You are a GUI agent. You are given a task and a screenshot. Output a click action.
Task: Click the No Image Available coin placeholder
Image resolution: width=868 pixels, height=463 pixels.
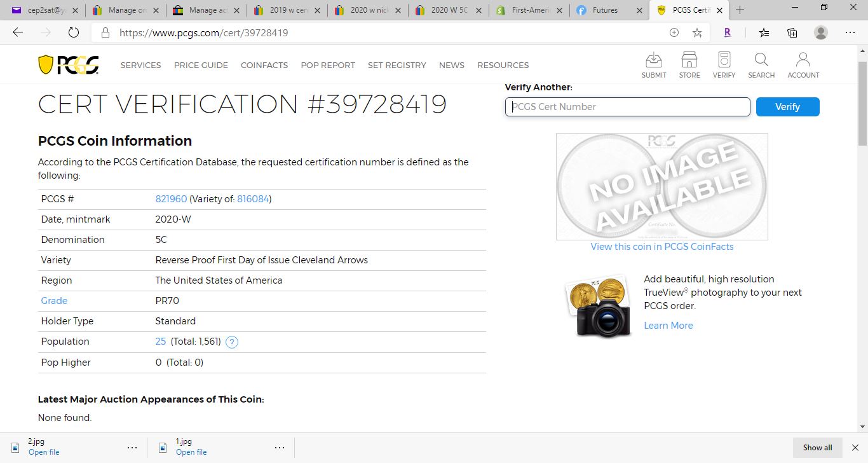(x=661, y=186)
